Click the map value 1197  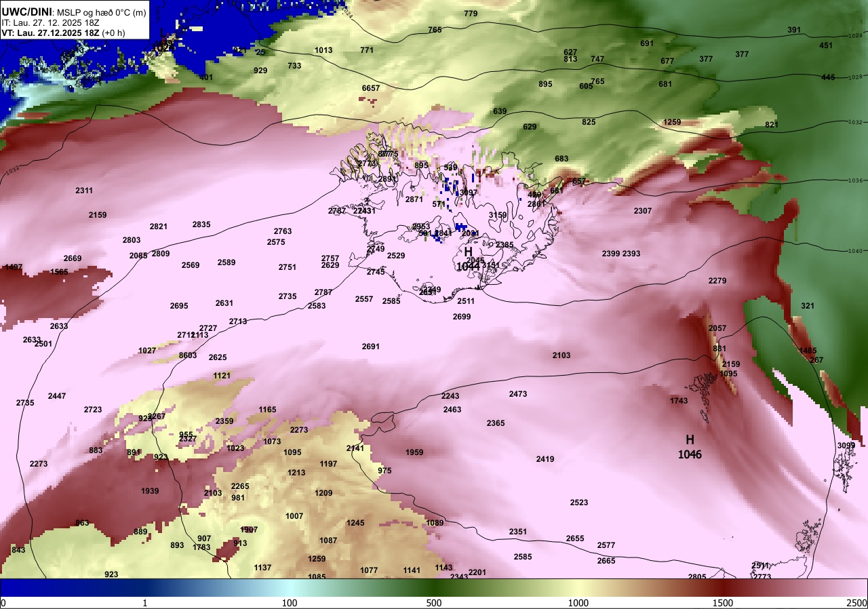328,464
